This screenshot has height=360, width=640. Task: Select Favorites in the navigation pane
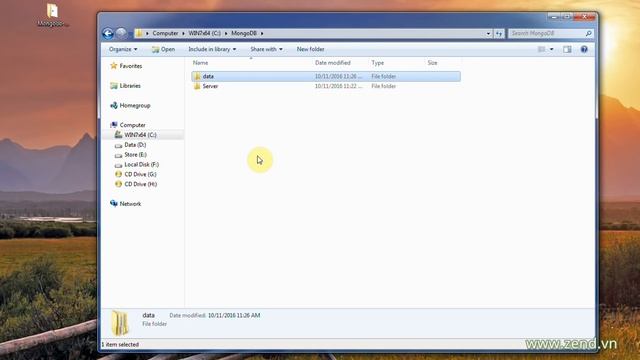(131, 66)
